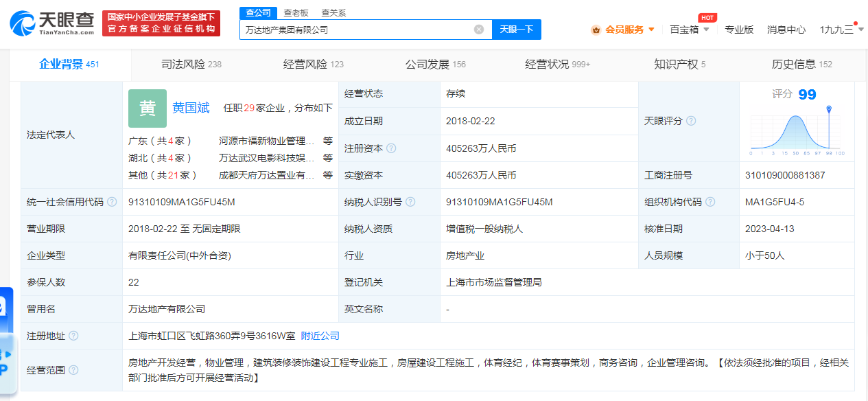Click the 纳税人资质 value 增值税一般纳税人

pos(484,229)
